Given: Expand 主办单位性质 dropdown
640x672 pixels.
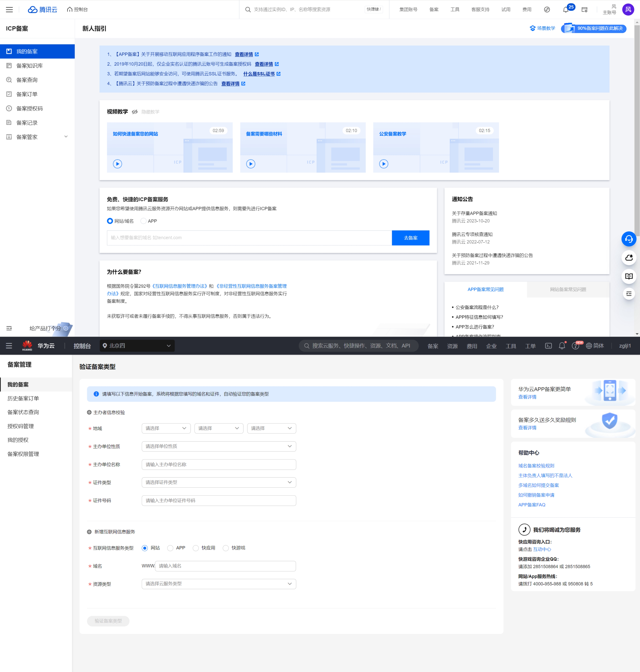Looking at the screenshot, I should tap(219, 446).
